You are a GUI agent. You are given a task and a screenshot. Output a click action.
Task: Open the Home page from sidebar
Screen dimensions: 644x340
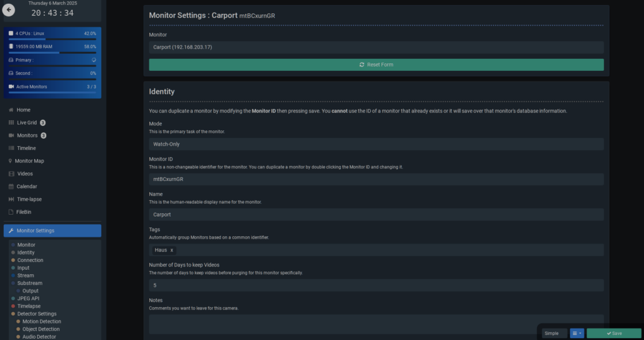pos(23,110)
